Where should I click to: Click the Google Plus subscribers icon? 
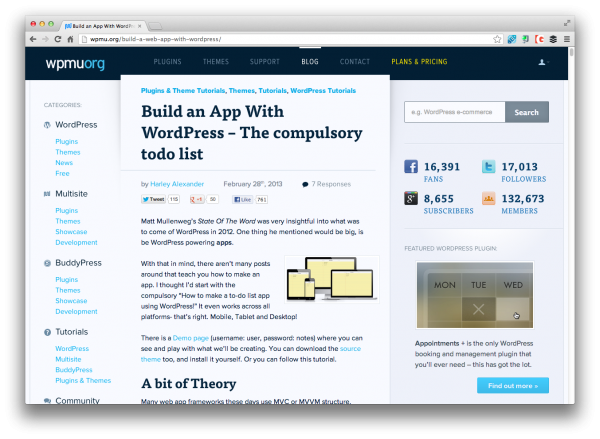(411, 199)
